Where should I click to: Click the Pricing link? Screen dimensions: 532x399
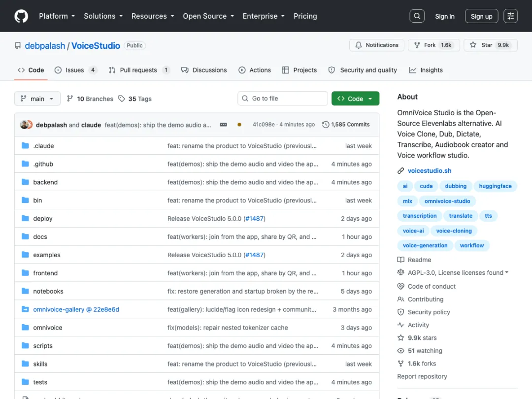click(x=305, y=16)
